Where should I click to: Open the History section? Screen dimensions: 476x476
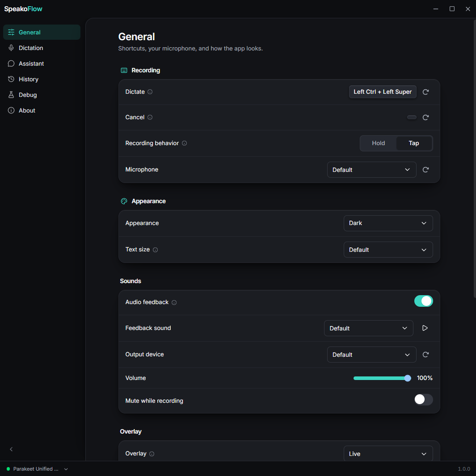(42, 79)
